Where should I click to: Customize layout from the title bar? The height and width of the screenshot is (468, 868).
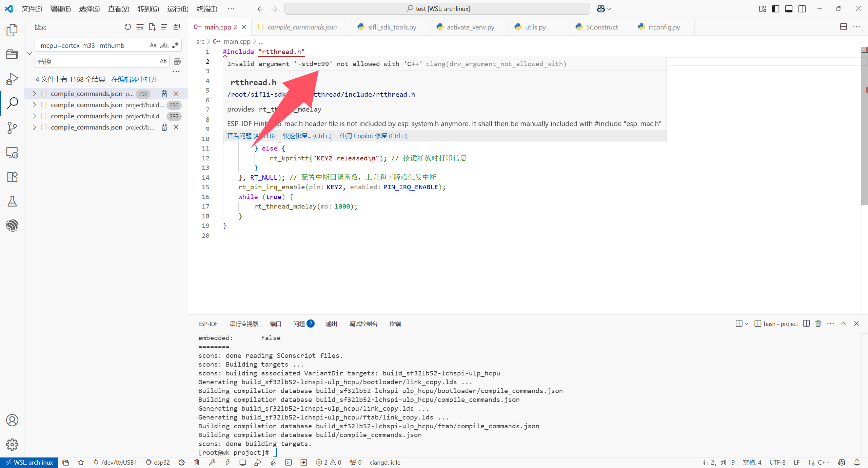point(763,9)
